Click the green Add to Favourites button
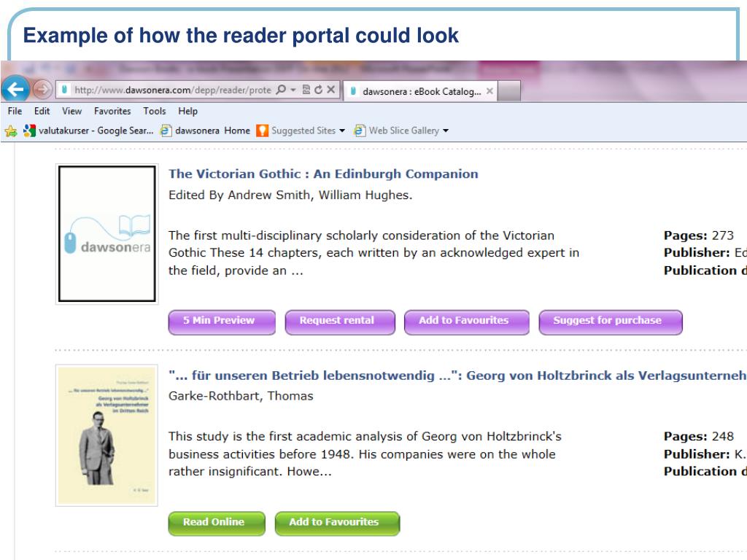The height and width of the screenshot is (560, 747). tap(337, 524)
